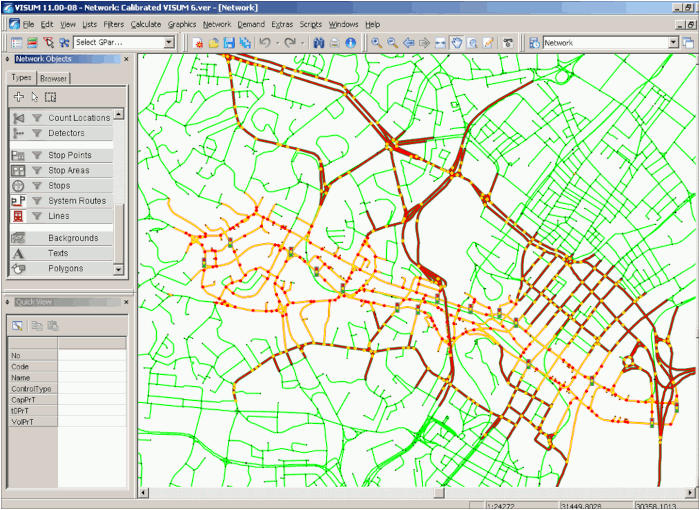
Task: Open the Network view dropdown
Action: pyautogui.click(x=673, y=43)
